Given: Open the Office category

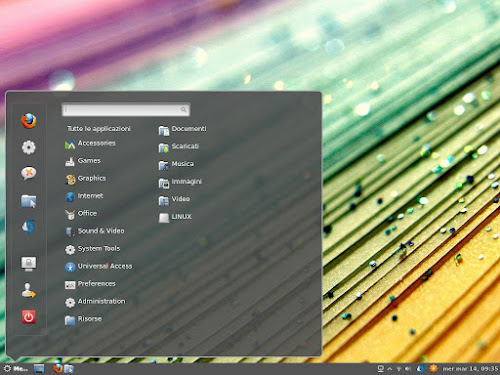Looking at the screenshot, I should pyautogui.click(x=81, y=214).
